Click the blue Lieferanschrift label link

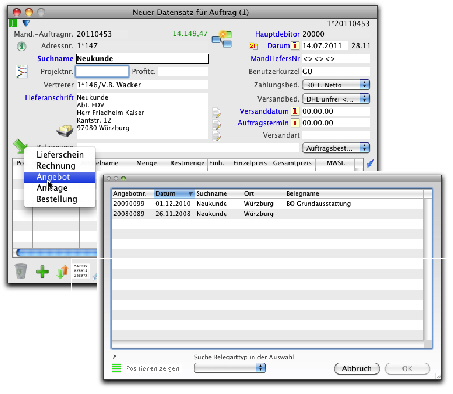49,97
